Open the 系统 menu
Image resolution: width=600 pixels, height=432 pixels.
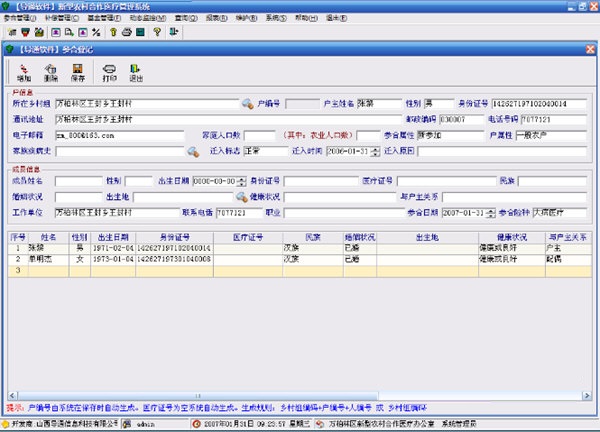(x=276, y=18)
